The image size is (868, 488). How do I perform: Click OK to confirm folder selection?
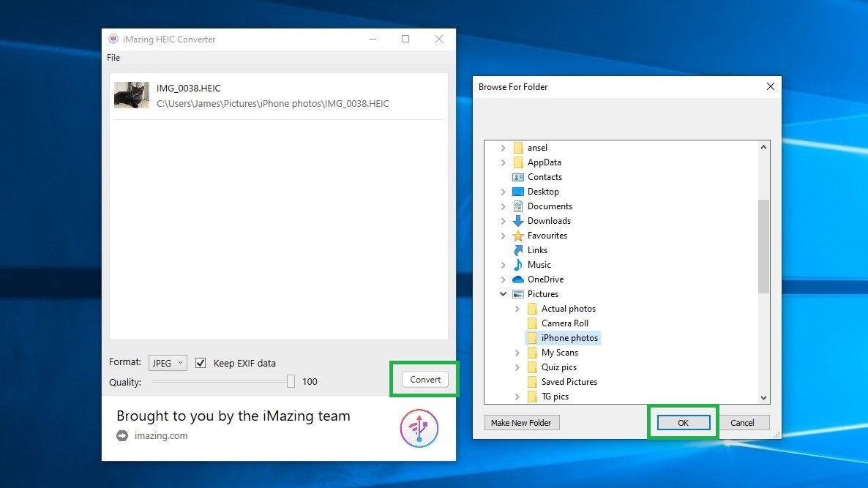[682, 422]
